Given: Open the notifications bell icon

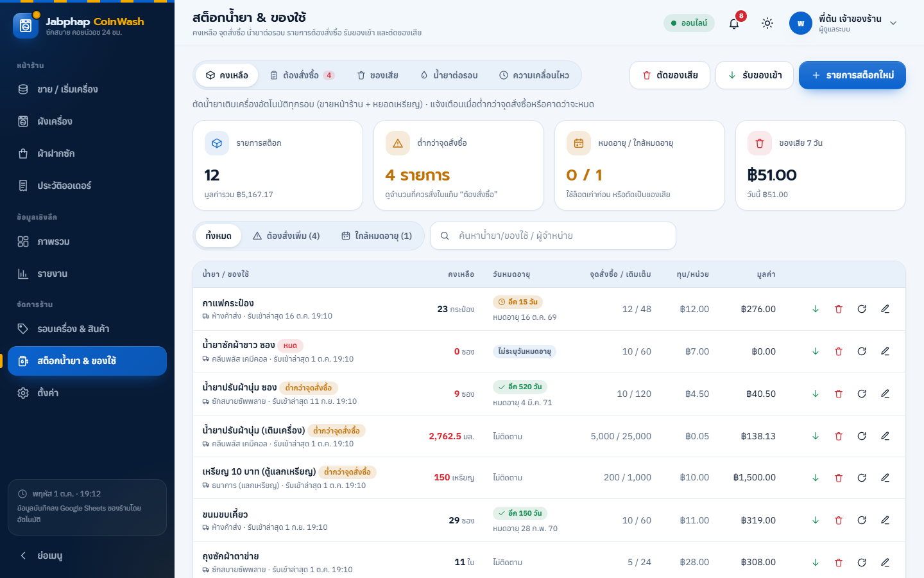Looking at the screenshot, I should pos(734,23).
